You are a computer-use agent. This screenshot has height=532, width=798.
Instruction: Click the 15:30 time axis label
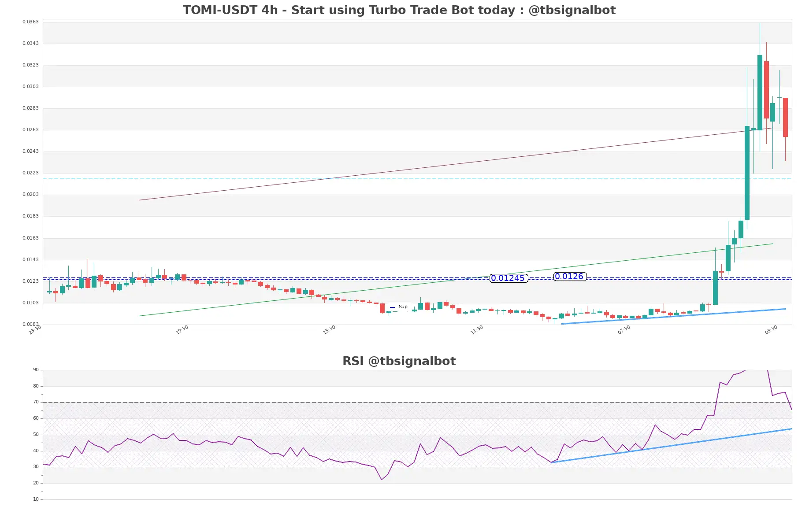click(x=329, y=330)
